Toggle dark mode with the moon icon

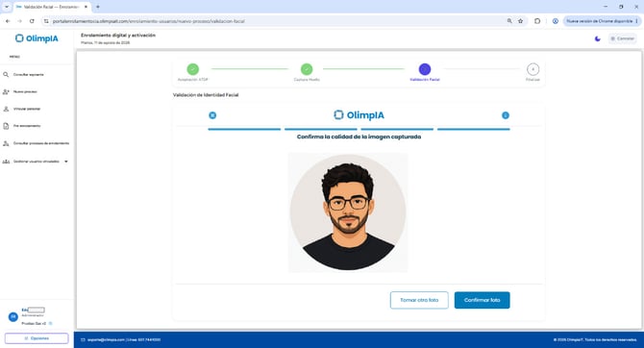tap(597, 38)
